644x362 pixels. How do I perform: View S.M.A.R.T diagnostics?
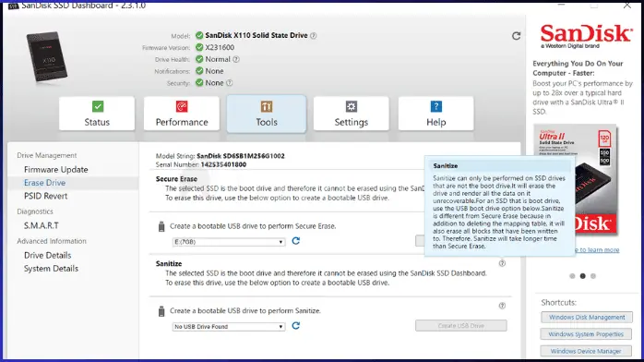42,225
